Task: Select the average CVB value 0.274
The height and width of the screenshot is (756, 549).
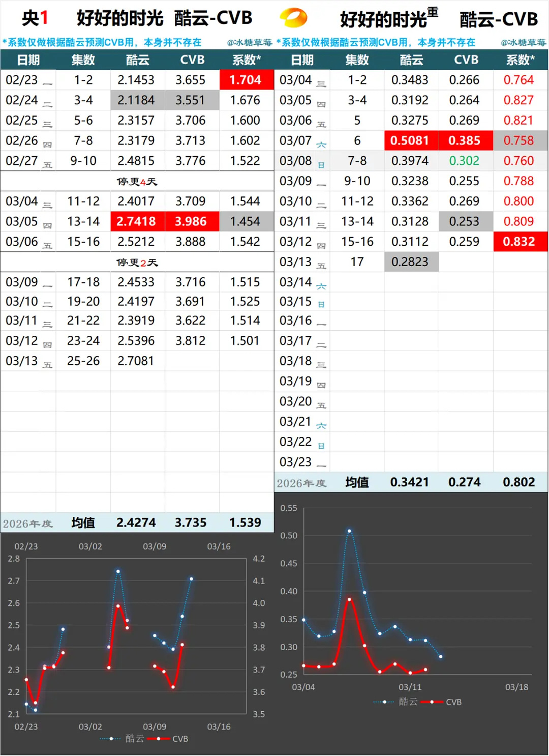Action: click(464, 482)
